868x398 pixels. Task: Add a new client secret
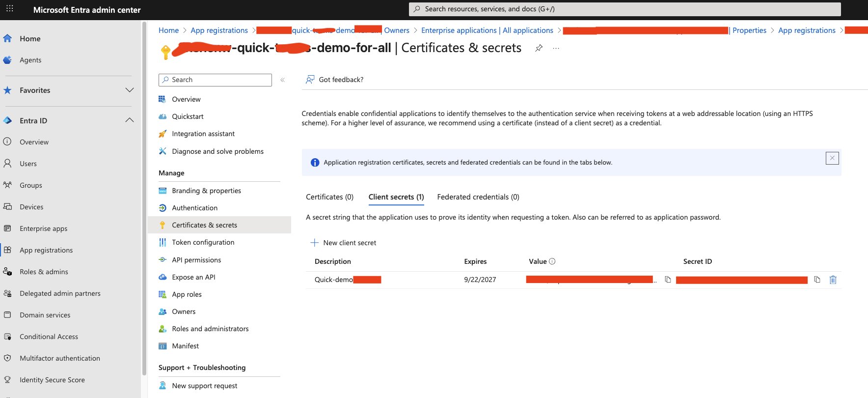pos(344,243)
